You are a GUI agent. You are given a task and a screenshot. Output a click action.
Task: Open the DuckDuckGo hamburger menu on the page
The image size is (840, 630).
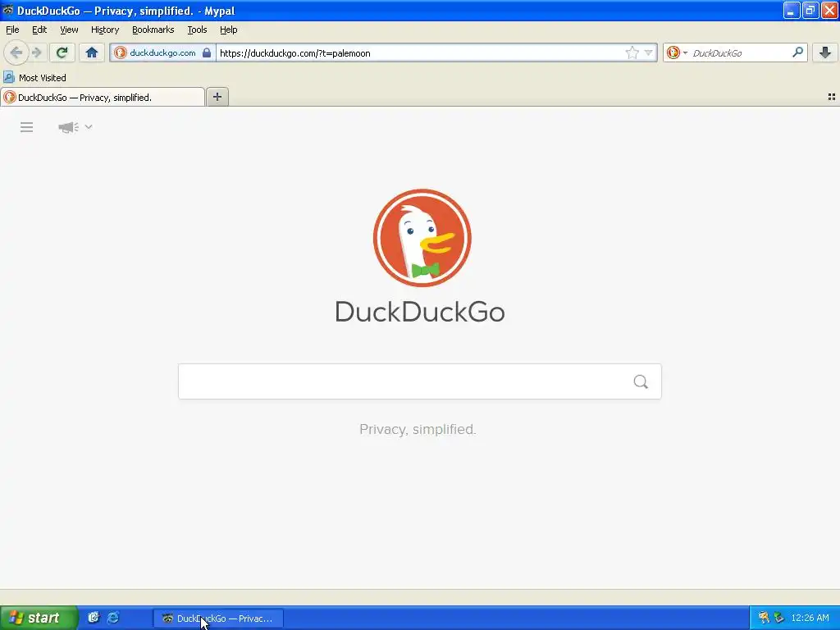click(x=27, y=127)
